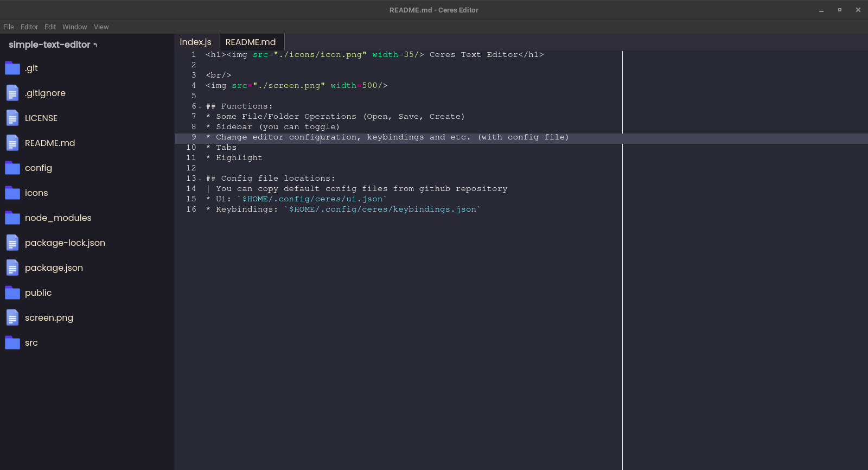Open screen.png file name
Image resolution: width=868 pixels, height=470 pixels.
[x=49, y=317]
